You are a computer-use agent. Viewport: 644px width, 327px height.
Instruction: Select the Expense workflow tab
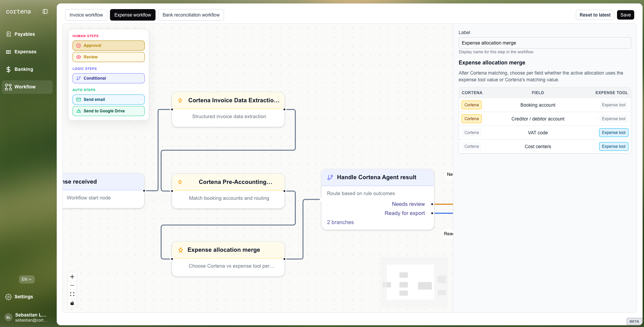click(x=133, y=15)
